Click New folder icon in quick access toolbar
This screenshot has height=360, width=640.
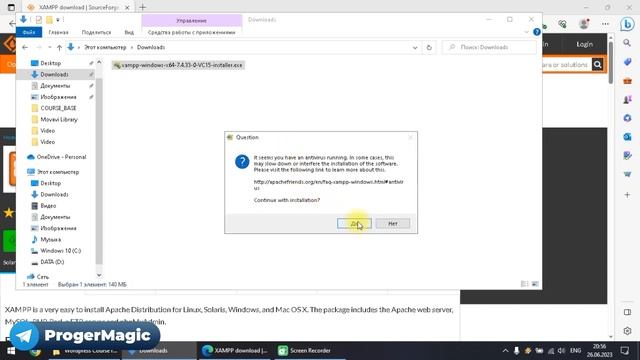[x=49, y=20]
